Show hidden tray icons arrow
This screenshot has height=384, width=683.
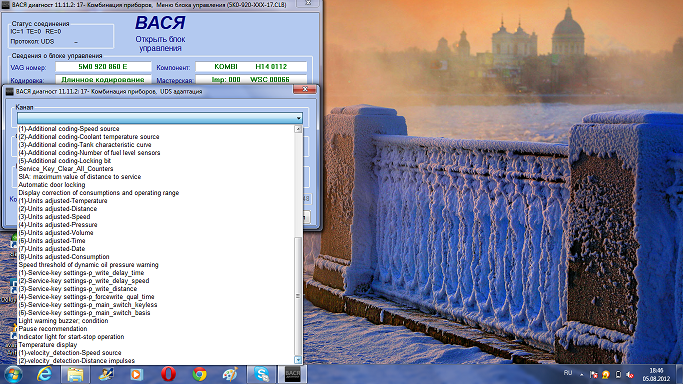tap(582, 374)
